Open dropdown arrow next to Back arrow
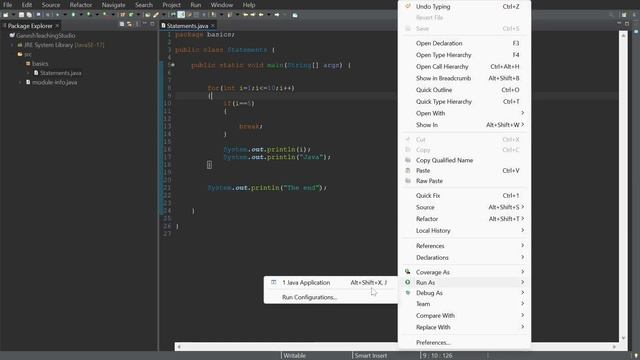The width and height of the screenshot is (640, 360). click(269, 15)
